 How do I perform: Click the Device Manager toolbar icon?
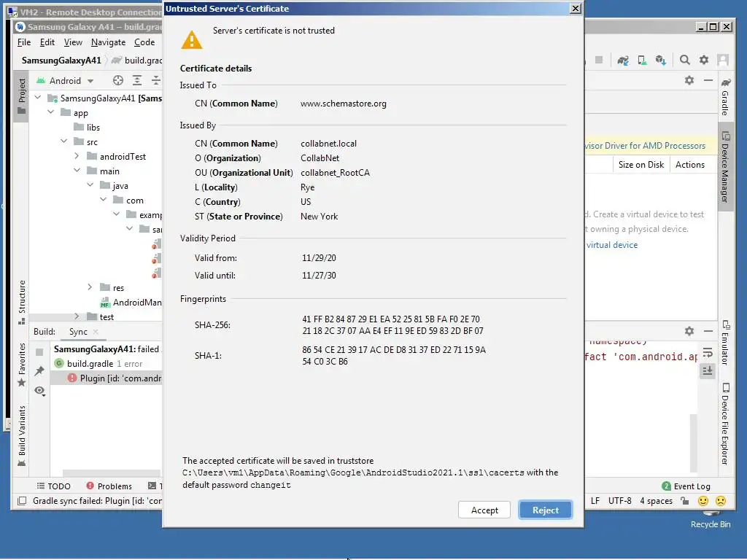coord(642,60)
